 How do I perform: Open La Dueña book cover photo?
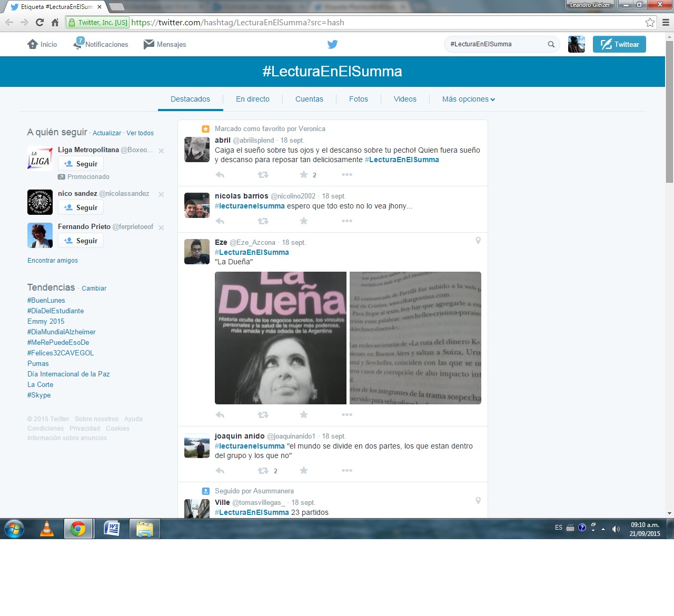281,338
